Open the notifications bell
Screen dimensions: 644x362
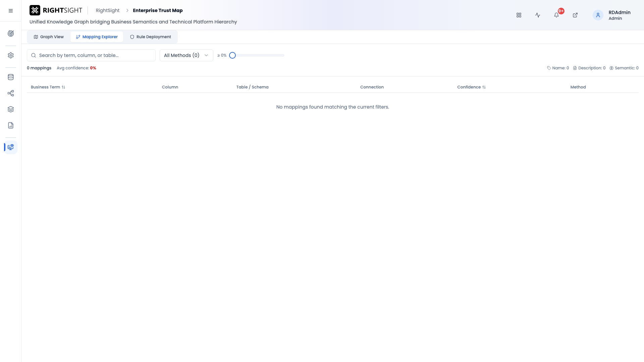click(x=556, y=15)
